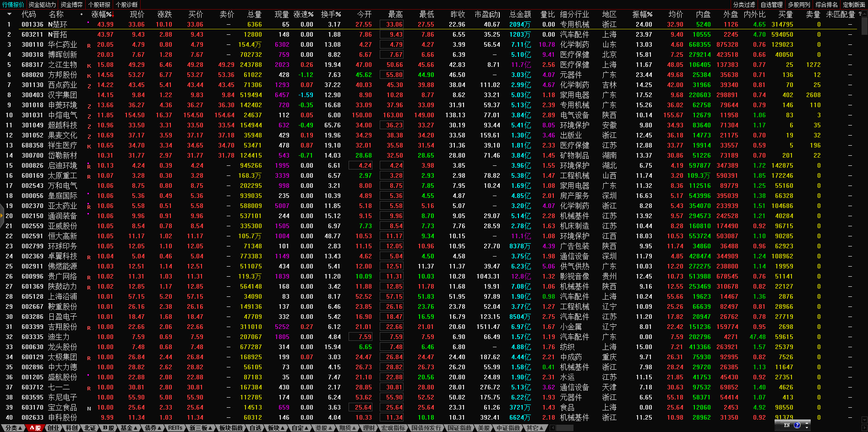This screenshot has width=868, height=432.
Task: Open the table menu arrow left of 代码 header
Action: tap(9, 14)
